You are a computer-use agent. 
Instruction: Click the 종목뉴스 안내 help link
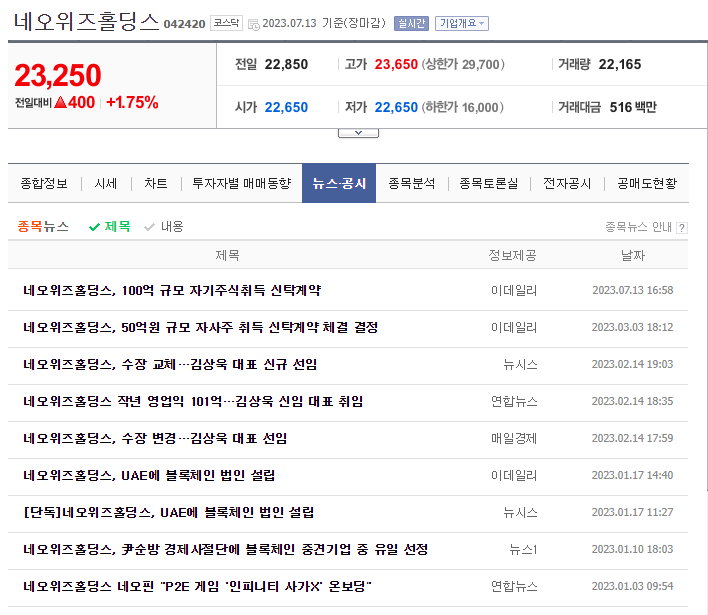(638, 227)
